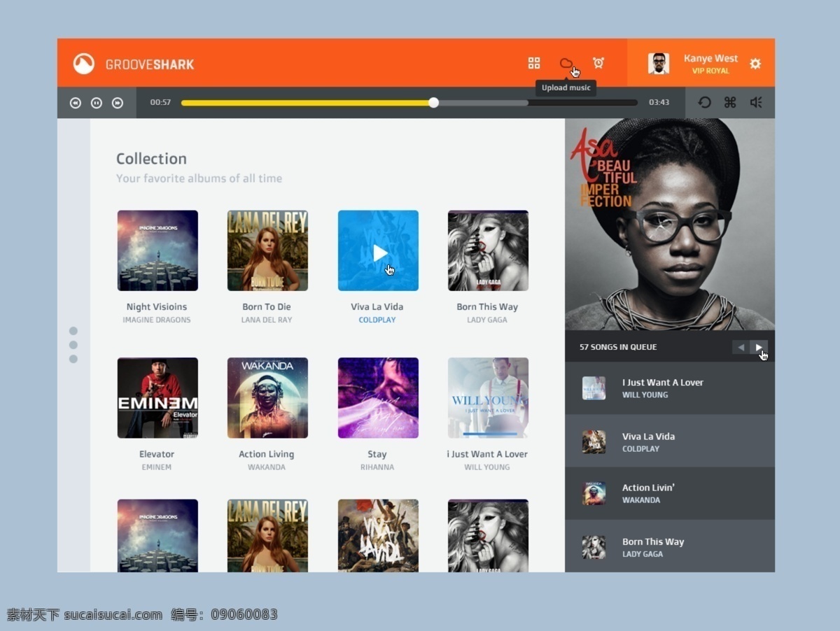
Task: Skip forward to the next track
Action: (118, 103)
